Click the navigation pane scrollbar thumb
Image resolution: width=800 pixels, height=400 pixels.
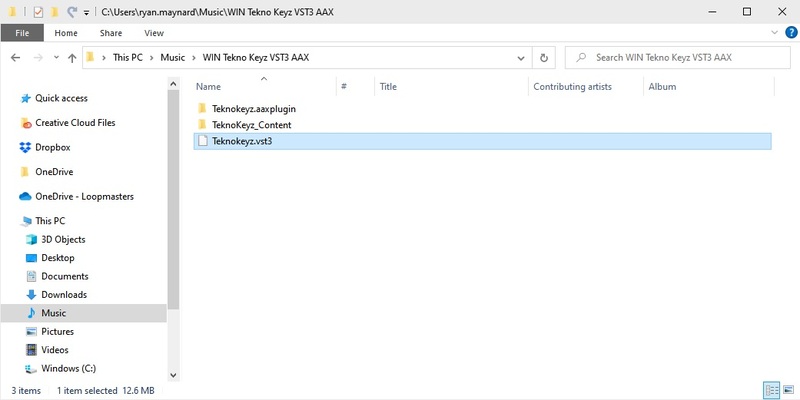tap(173, 199)
